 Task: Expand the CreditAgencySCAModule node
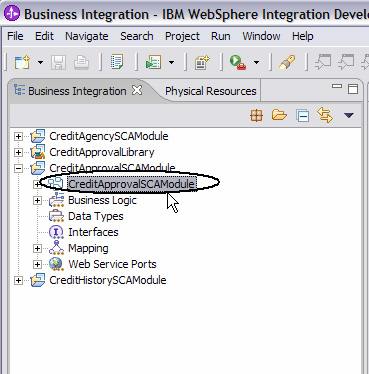[18, 136]
